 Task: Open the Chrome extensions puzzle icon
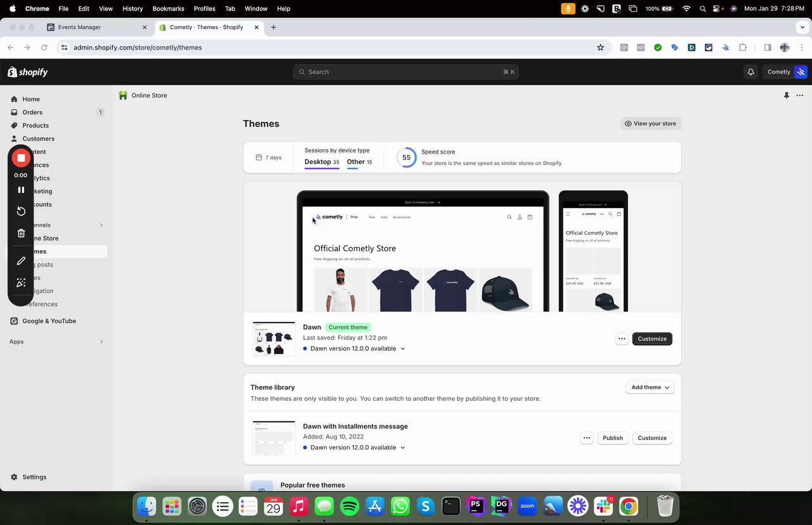click(743, 48)
